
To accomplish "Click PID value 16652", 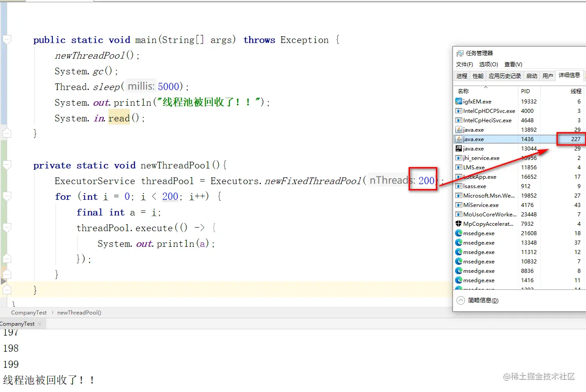I will click(x=529, y=177).
